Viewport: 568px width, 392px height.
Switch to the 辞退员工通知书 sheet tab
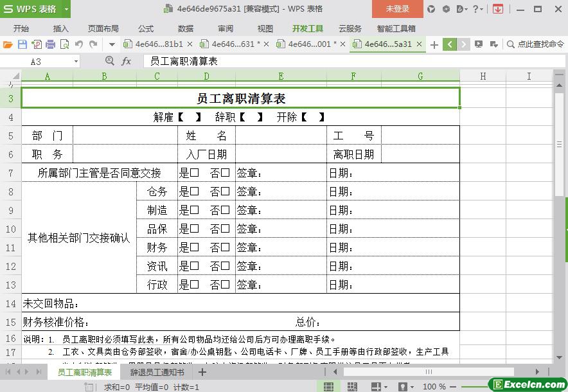pyautogui.click(x=157, y=372)
